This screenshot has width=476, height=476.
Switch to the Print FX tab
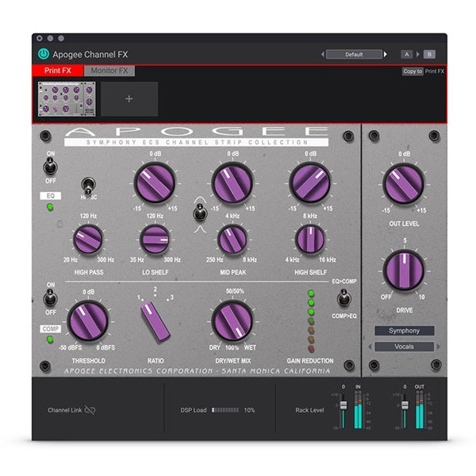point(57,71)
